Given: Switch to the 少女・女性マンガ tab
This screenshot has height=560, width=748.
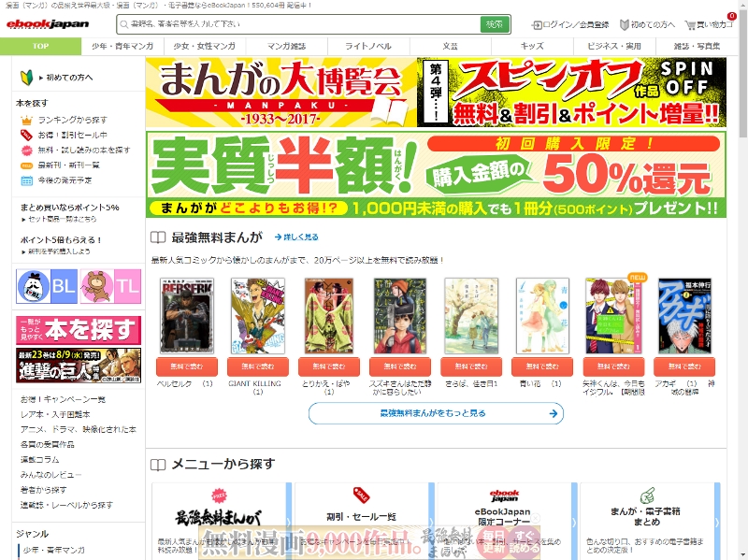Looking at the screenshot, I should click(205, 46).
